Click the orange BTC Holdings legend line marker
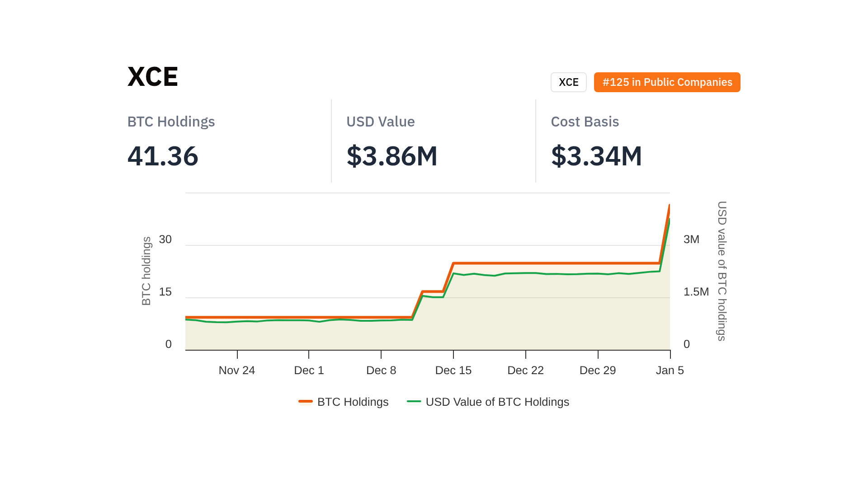The width and height of the screenshot is (868, 488). [x=306, y=401]
